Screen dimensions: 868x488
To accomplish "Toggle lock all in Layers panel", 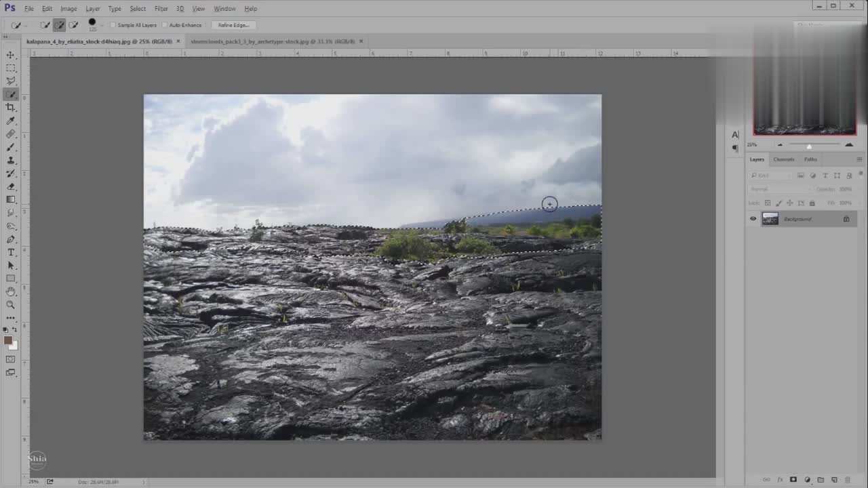I will 812,203.
